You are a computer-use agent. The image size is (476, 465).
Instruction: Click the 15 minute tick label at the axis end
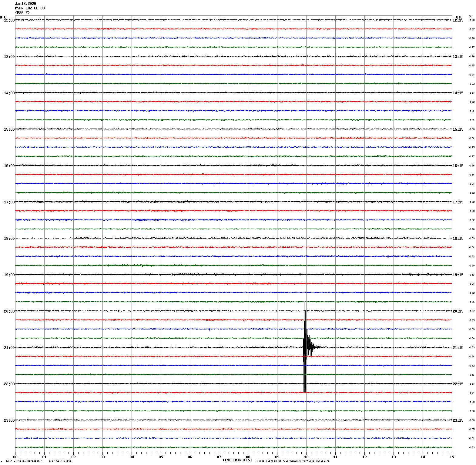click(452, 457)
